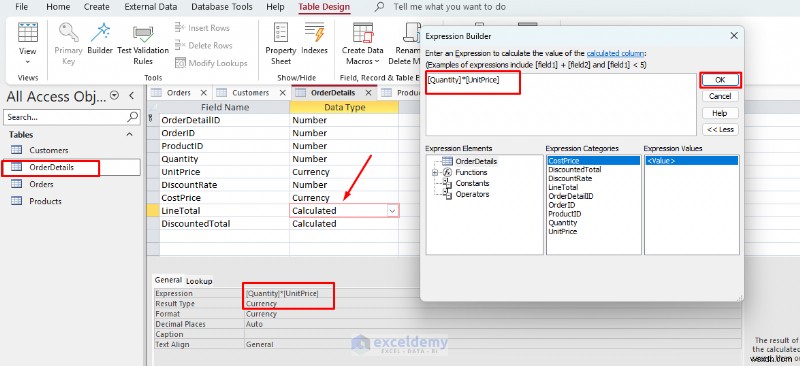This screenshot has height=366, width=800.
Task: Close the Customers document tab
Action: [282, 93]
